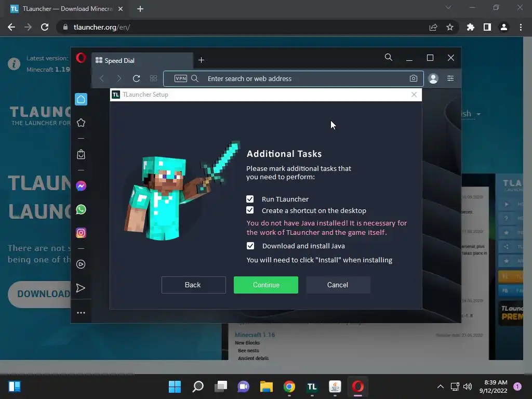This screenshot has width=532, height=399.
Task: Open the volume control in system tray
Action: click(468, 387)
